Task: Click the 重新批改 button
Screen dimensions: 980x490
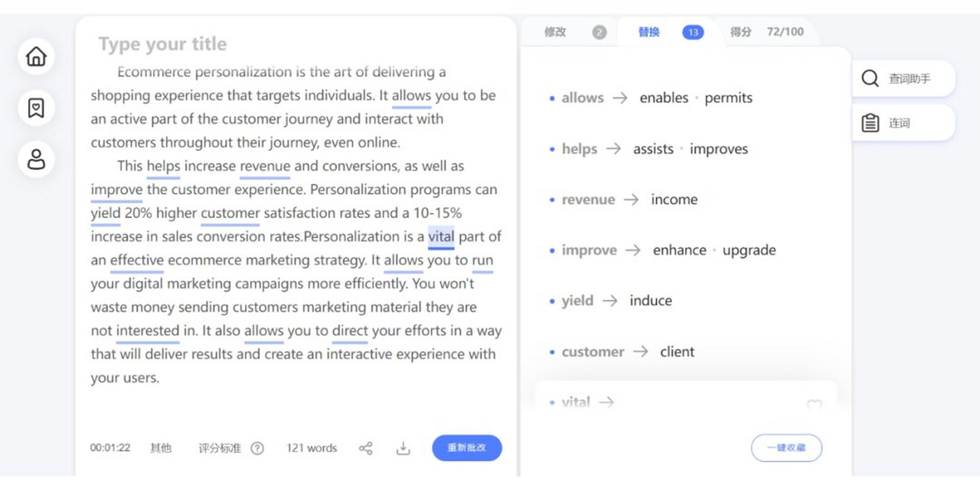Action: pos(467,448)
